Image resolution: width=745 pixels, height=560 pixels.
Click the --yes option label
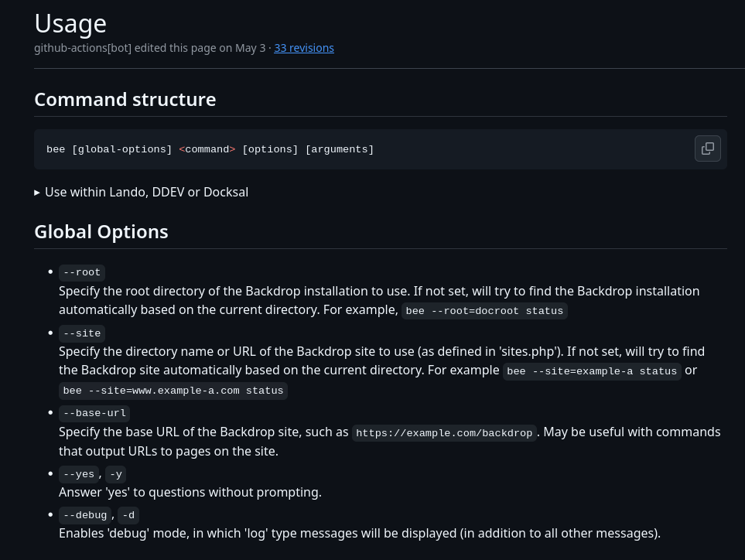coord(79,474)
